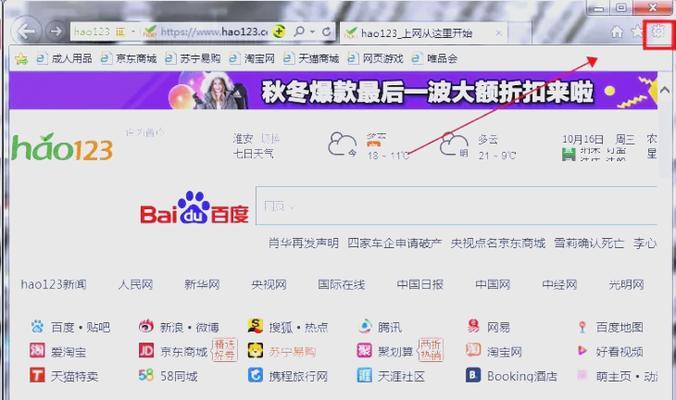Open the 唯品会 bookmark
The width and height of the screenshot is (676, 400).
435,58
